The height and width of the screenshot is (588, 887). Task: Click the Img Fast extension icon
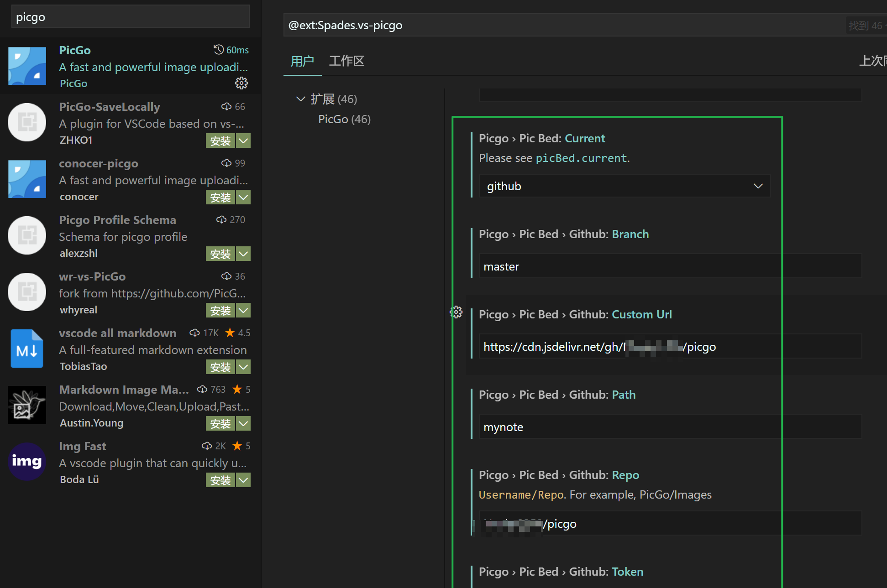[x=27, y=462]
